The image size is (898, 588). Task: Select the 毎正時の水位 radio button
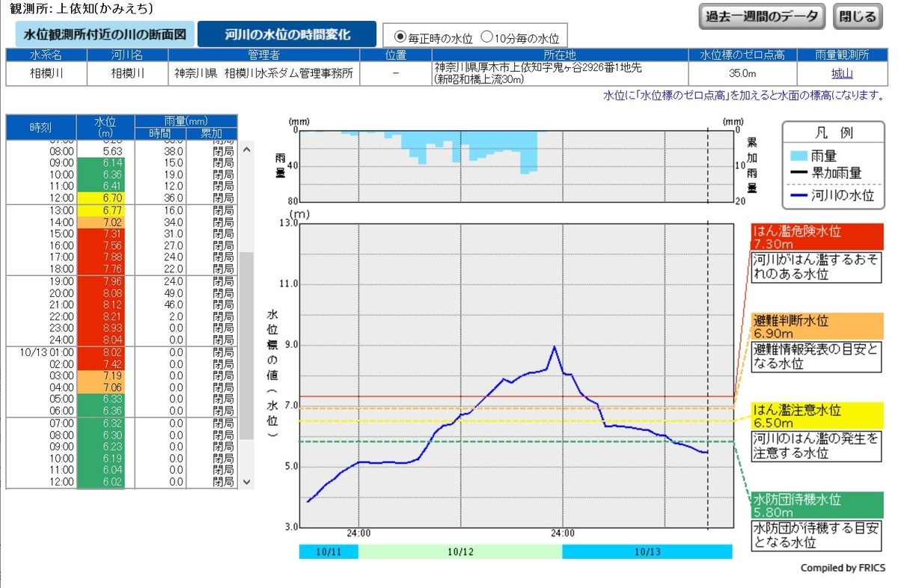(400, 37)
